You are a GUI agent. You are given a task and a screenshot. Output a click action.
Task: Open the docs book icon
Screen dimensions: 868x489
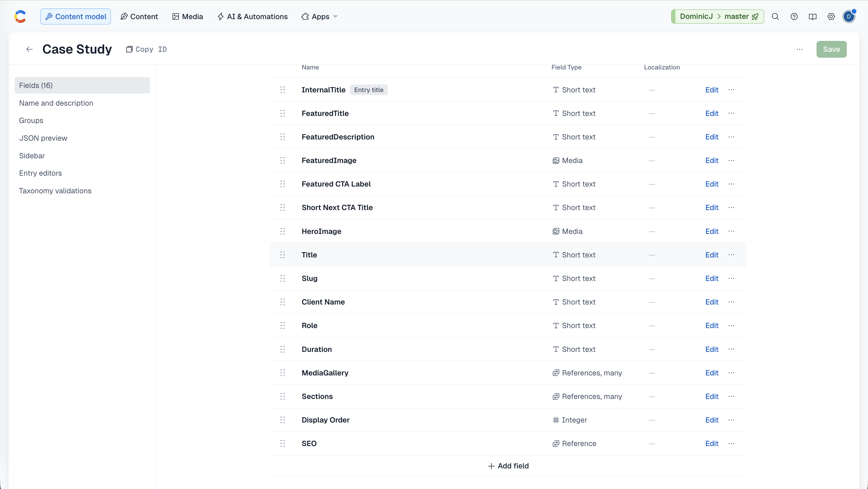pos(812,16)
